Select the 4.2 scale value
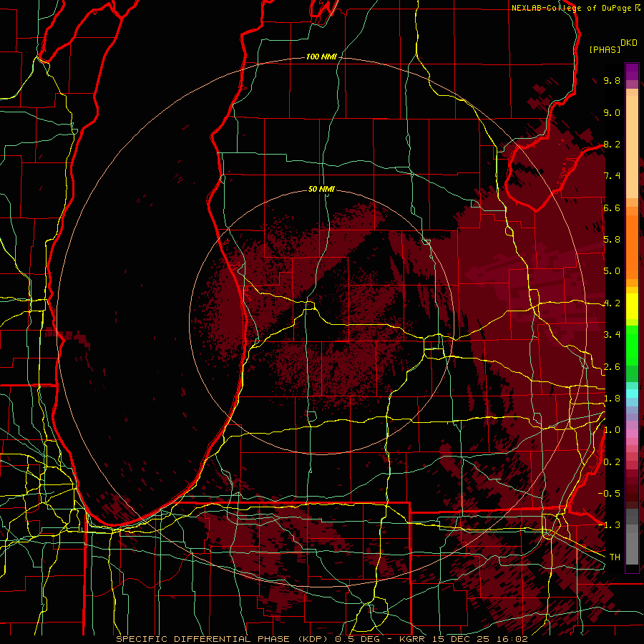The height and width of the screenshot is (644, 644). pyautogui.click(x=612, y=303)
